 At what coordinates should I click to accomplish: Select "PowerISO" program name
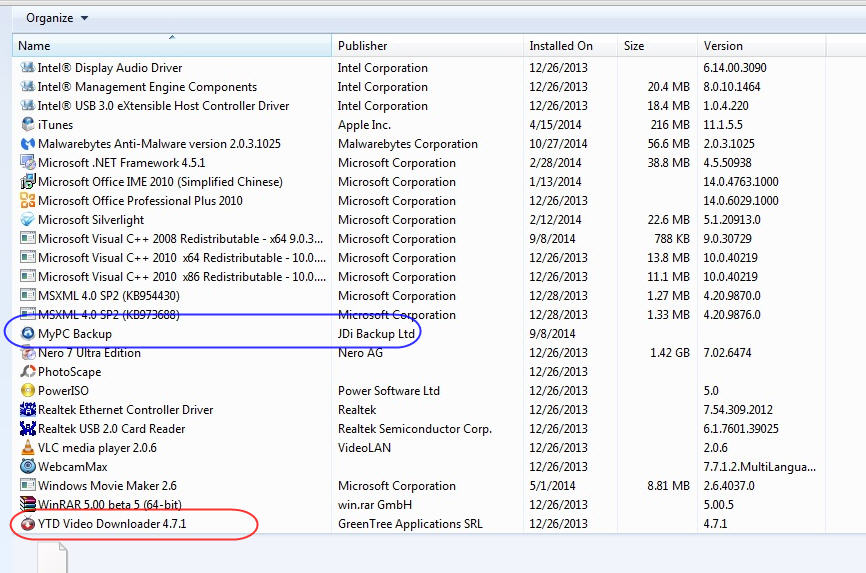coord(63,391)
